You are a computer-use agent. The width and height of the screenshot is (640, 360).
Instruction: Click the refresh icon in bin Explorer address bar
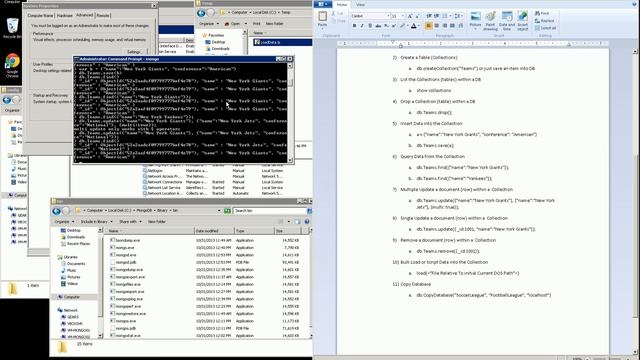(x=227, y=211)
